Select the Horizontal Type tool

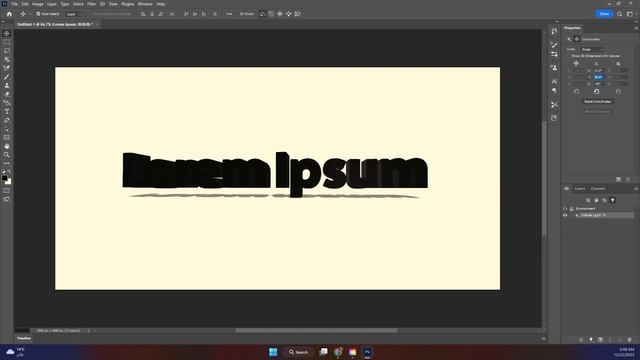pyautogui.click(x=7, y=111)
